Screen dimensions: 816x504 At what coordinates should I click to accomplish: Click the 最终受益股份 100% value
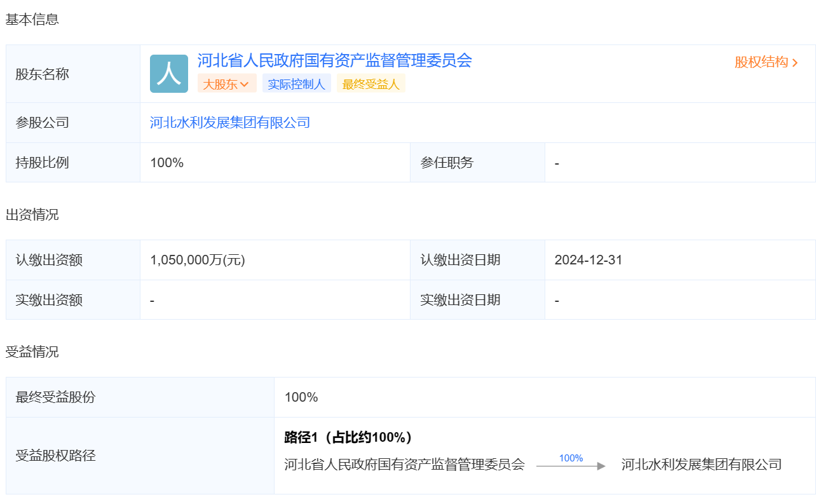point(301,398)
